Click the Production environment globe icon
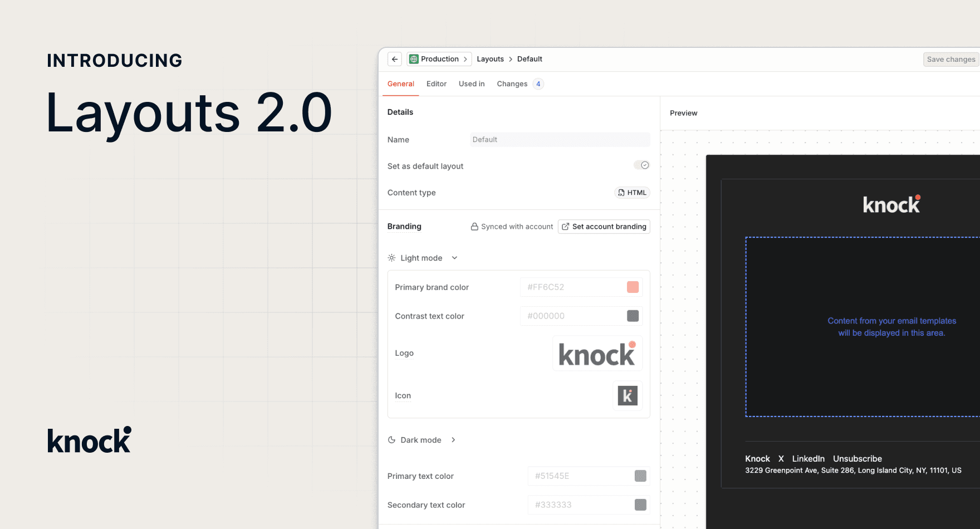The width and height of the screenshot is (980, 529). (x=414, y=59)
